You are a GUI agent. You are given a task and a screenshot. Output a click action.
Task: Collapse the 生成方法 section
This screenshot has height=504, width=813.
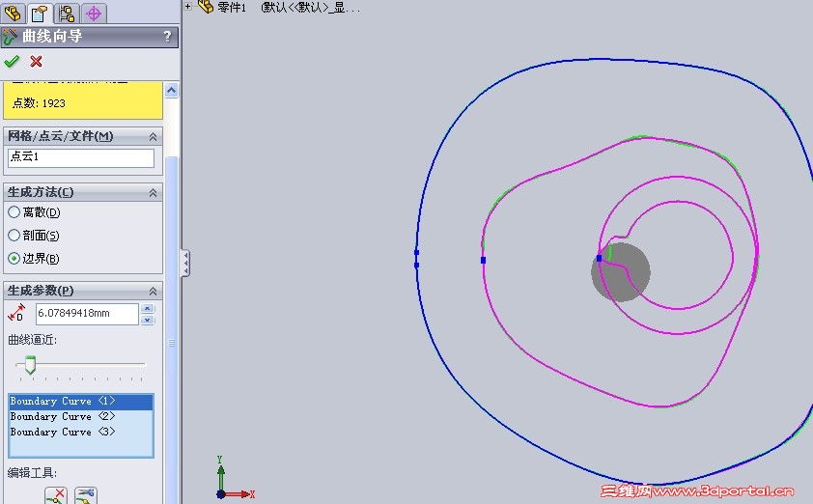click(x=153, y=192)
